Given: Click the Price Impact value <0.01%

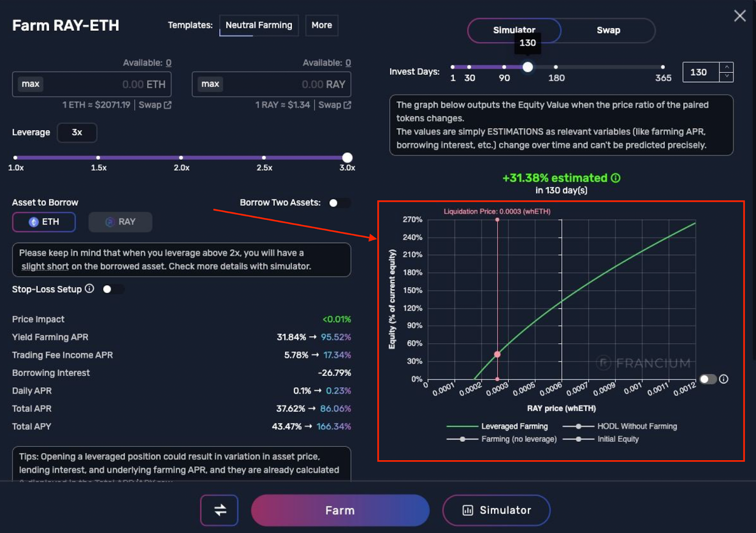Looking at the screenshot, I should point(337,319).
